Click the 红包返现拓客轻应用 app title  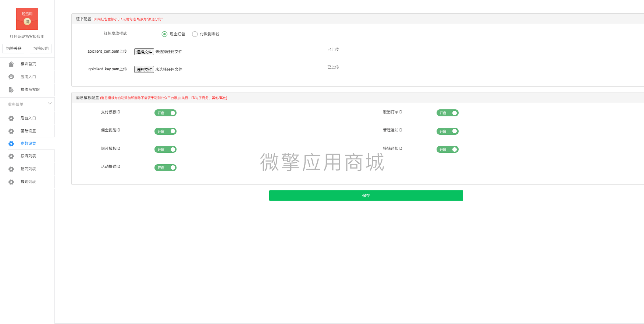(27, 37)
